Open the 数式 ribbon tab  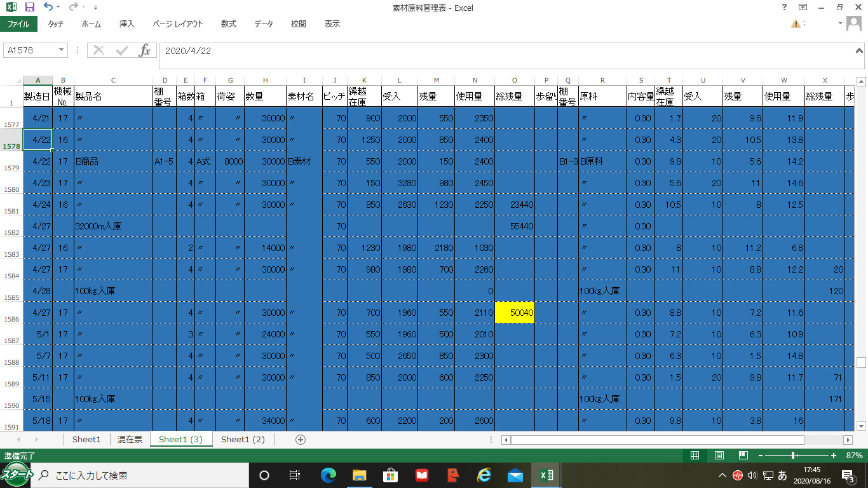point(228,24)
